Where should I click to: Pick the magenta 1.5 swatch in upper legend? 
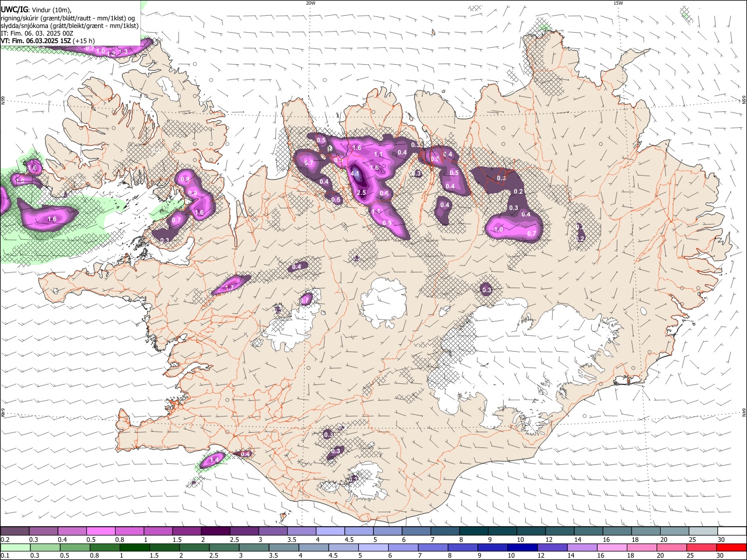187,531
